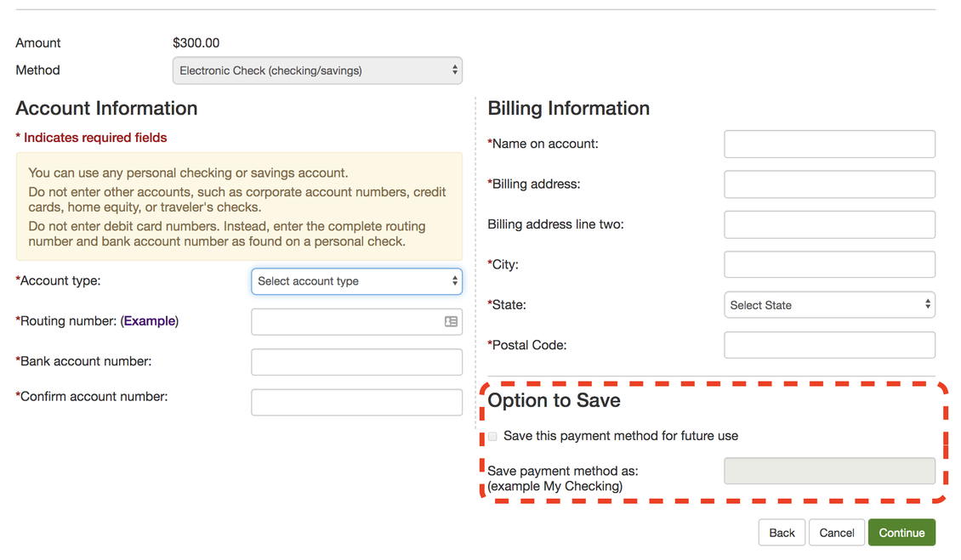Click the Account type label
This screenshot has width=961, height=560.
[58, 280]
